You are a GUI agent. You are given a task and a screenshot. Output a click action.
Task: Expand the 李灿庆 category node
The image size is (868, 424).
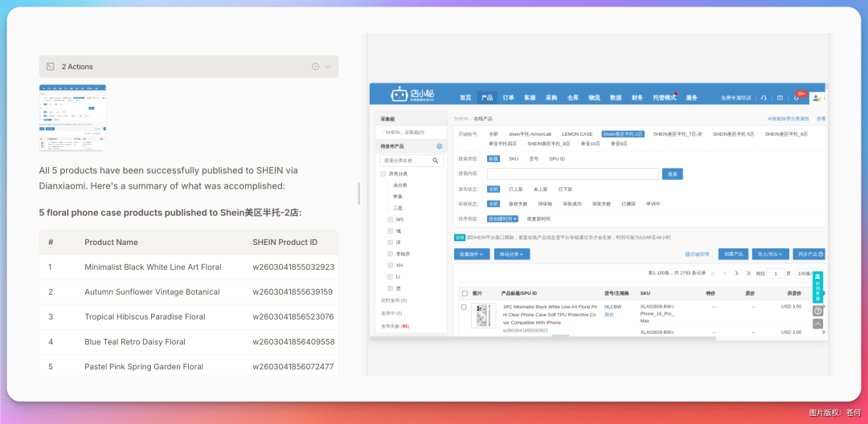(391, 254)
